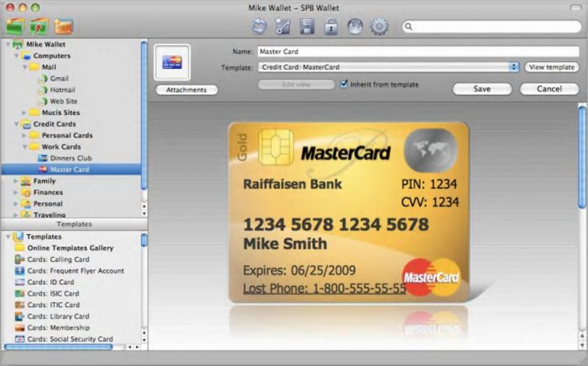Click the padlock lock wallet icon

pyautogui.click(x=331, y=27)
